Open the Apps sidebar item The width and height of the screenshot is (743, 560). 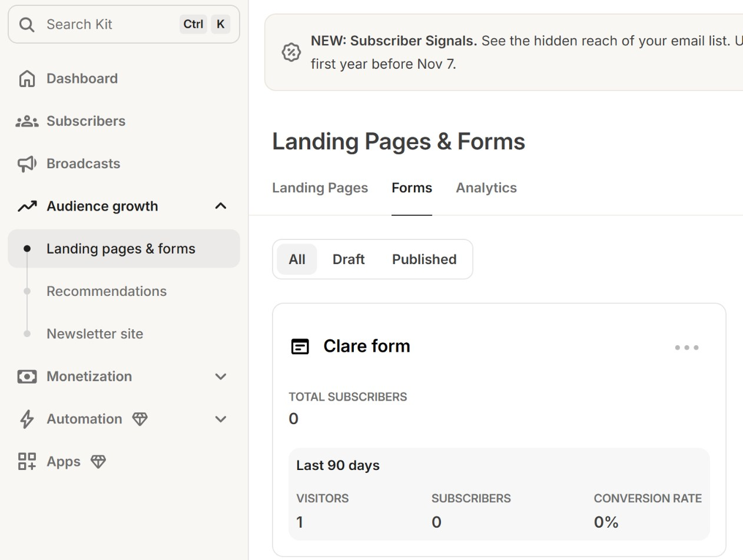coord(124,462)
